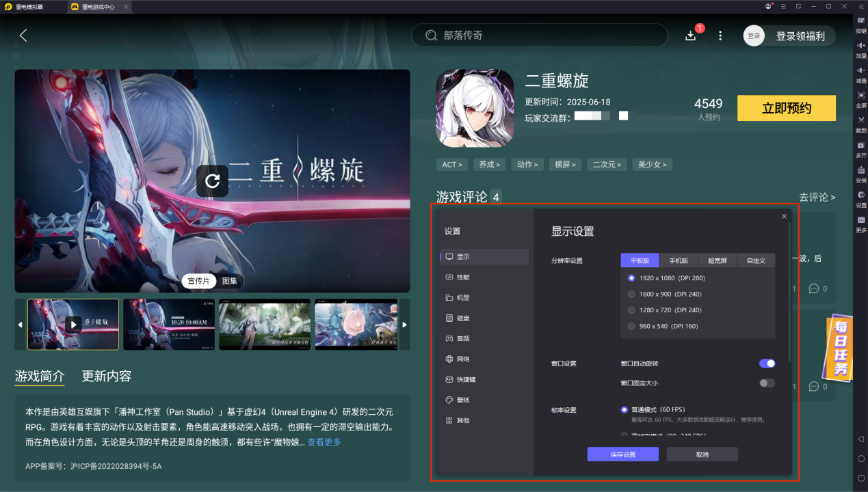Open the 每日任务 daily task banner
Screen dimensions: 868x492
click(838, 348)
